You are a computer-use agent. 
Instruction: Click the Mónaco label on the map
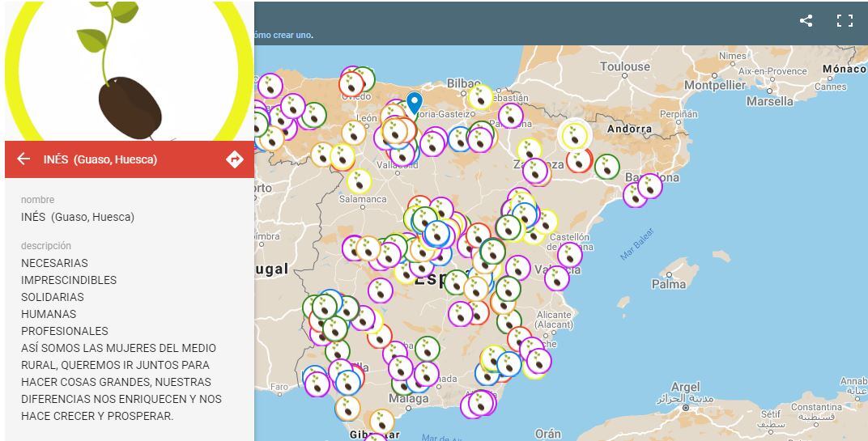843,70
